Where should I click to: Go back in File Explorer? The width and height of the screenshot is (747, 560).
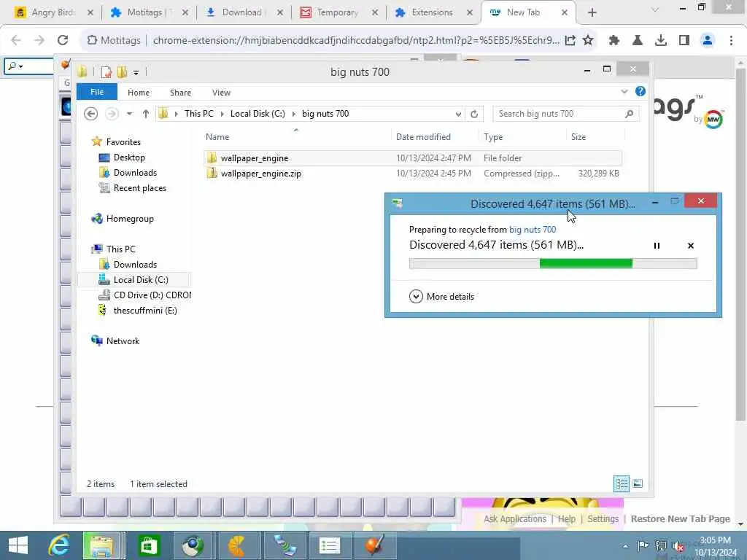click(x=90, y=114)
